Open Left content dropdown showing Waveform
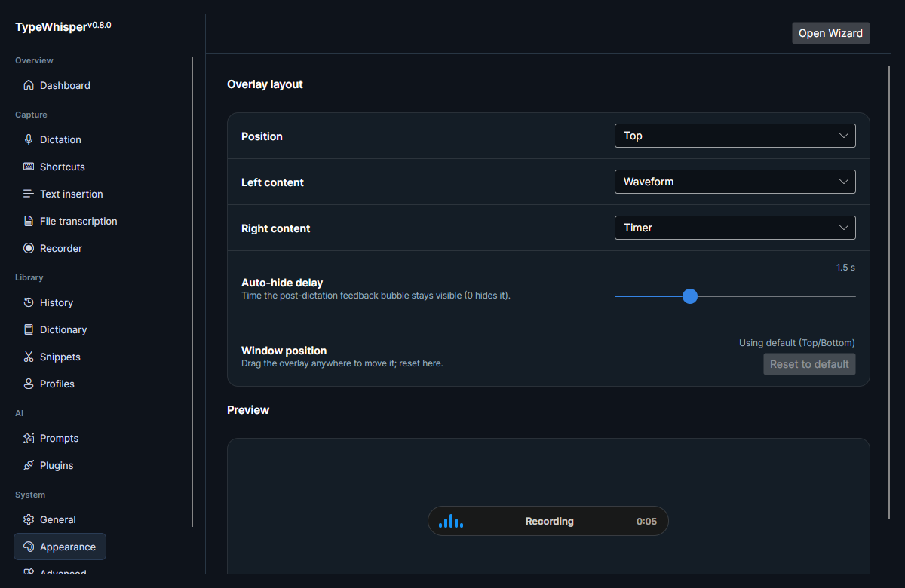The width and height of the screenshot is (905, 588). [x=735, y=182]
